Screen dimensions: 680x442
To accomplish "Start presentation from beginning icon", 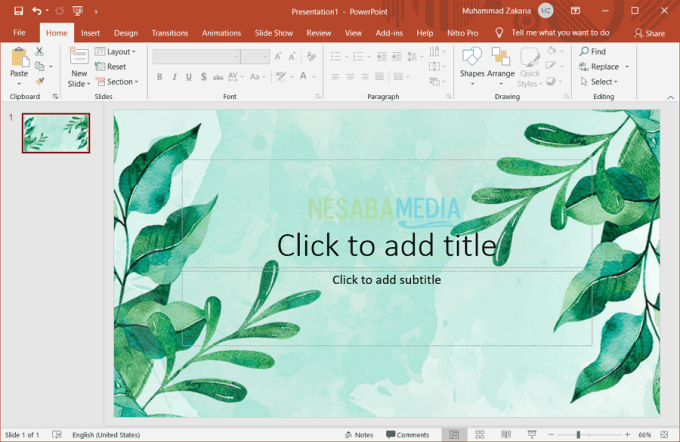I will [78, 11].
